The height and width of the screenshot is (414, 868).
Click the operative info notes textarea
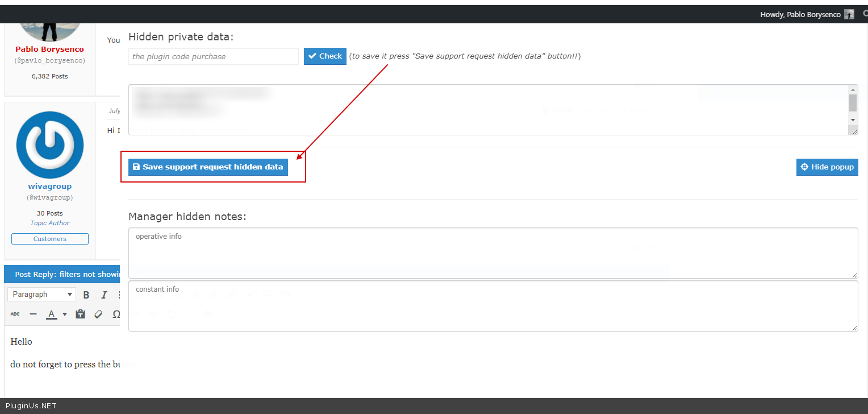click(x=493, y=253)
